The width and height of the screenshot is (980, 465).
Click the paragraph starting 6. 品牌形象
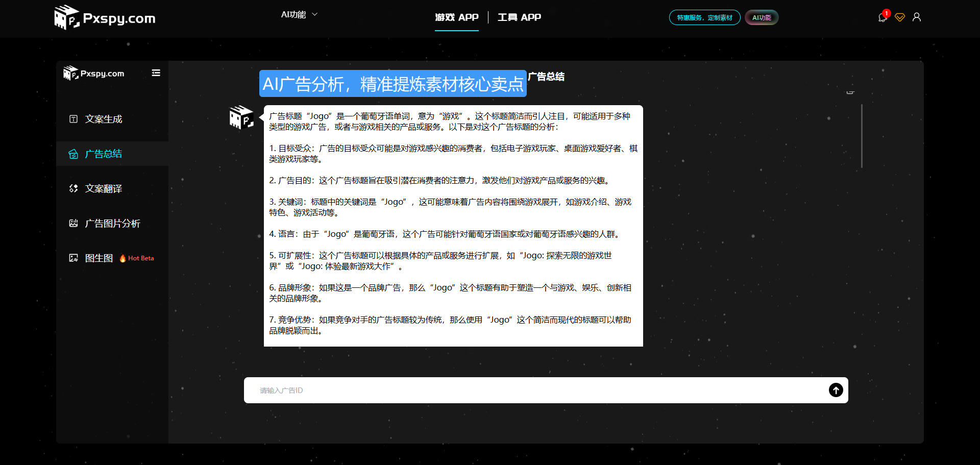(x=450, y=293)
